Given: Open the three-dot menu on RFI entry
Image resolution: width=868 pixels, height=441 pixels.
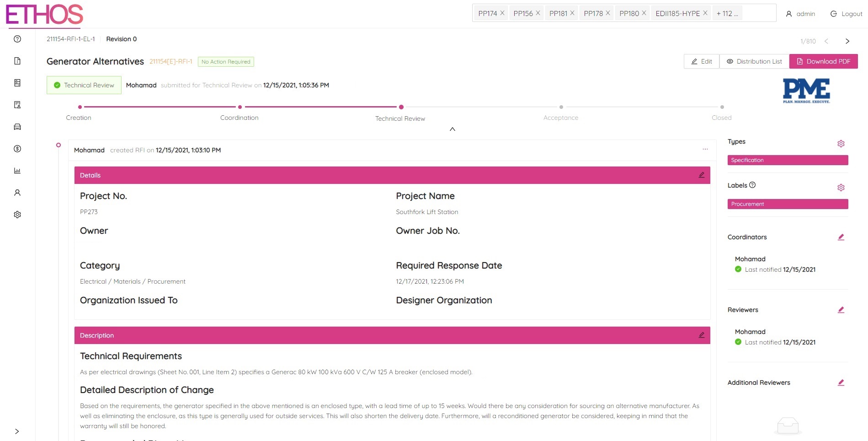Looking at the screenshot, I should click(705, 149).
